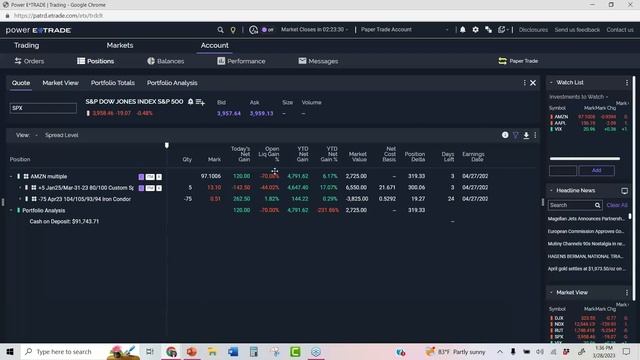The image size is (640, 360).
Task: Click the link/layout icon next to settings gear
Action: pyautogui.click(x=488, y=30)
